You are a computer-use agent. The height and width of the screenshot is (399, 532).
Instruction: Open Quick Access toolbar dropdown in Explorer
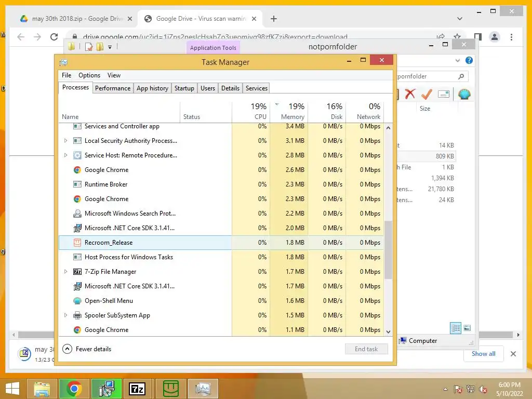(x=110, y=47)
